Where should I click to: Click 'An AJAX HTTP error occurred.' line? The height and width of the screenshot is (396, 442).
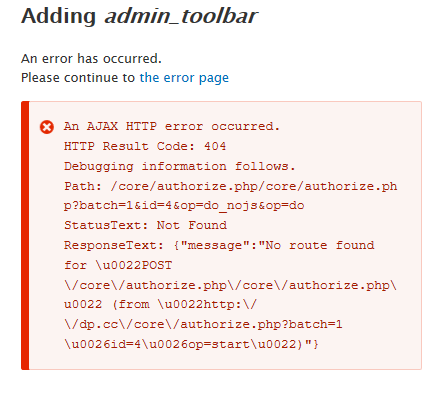(x=172, y=126)
